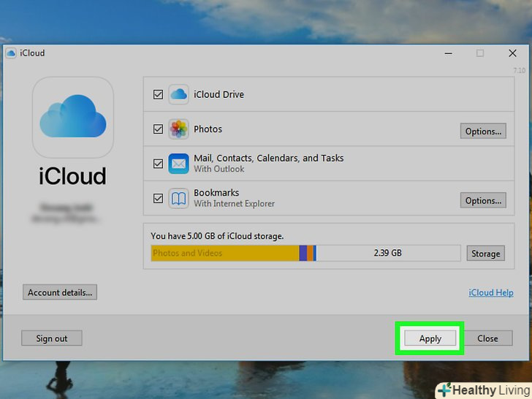Click the 'With Outlook' subtitle

[x=218, y=169]
